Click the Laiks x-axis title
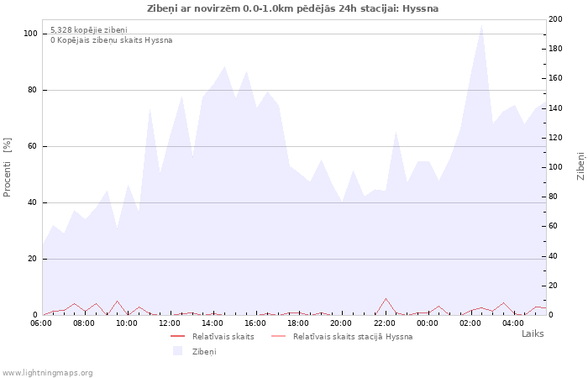This screenshot has height=378, width=588. click(x=533, y=333)
